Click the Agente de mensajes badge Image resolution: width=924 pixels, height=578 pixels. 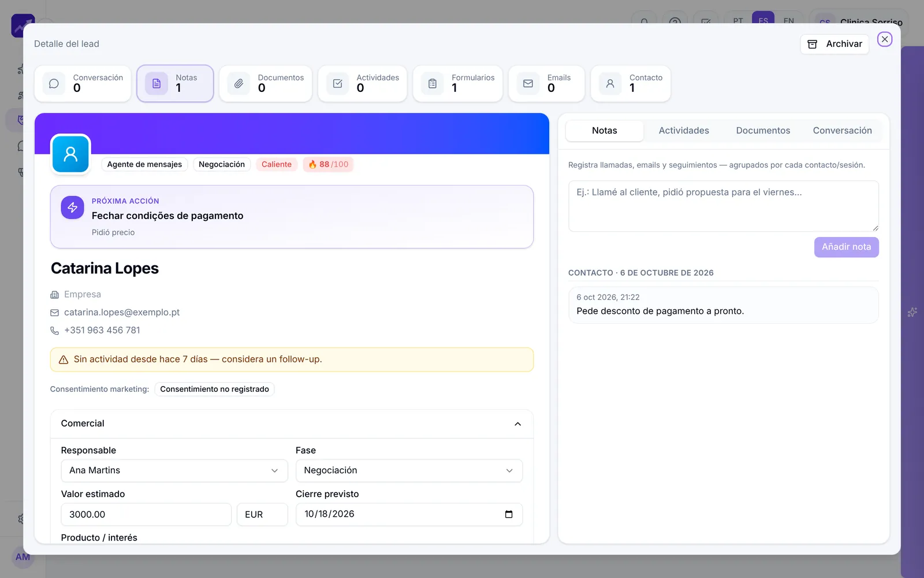pyautogui.click(x=144, y=165)
